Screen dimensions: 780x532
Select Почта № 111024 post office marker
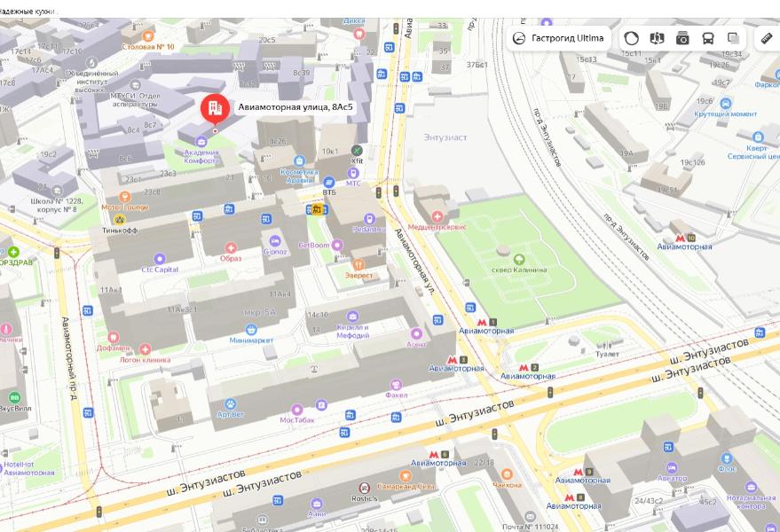(x=531, y=516)
